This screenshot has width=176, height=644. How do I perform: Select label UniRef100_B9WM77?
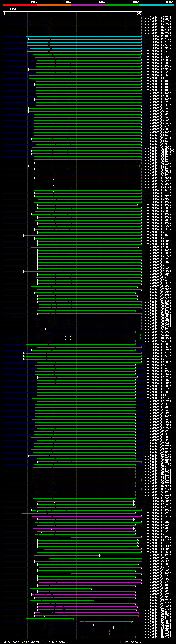point(158,407)
